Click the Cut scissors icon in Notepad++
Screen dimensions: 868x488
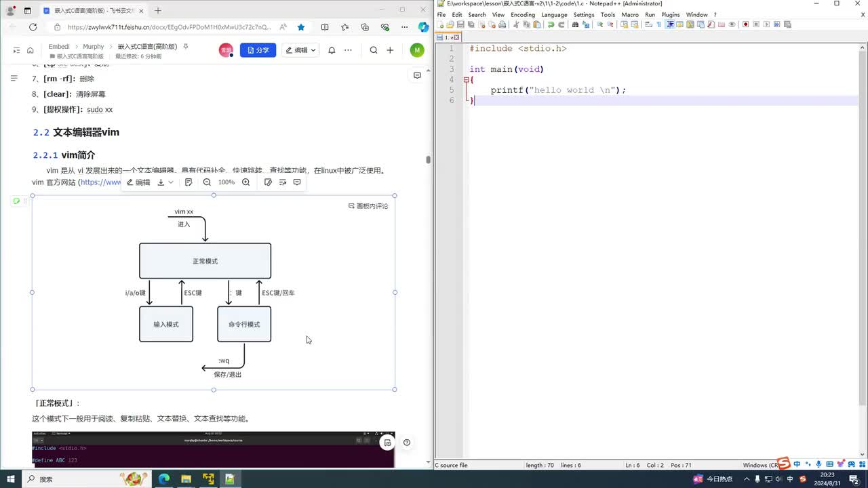(516, 24)
